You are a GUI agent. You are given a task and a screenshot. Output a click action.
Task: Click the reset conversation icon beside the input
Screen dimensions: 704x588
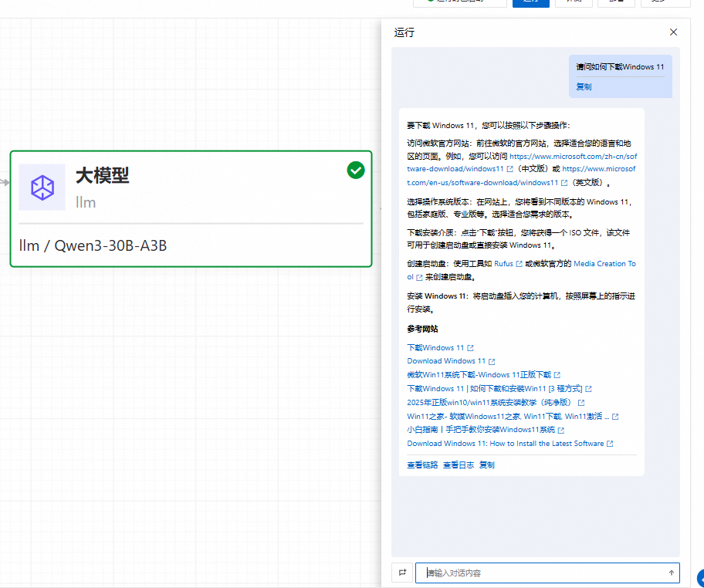click(x=402, y=573)
